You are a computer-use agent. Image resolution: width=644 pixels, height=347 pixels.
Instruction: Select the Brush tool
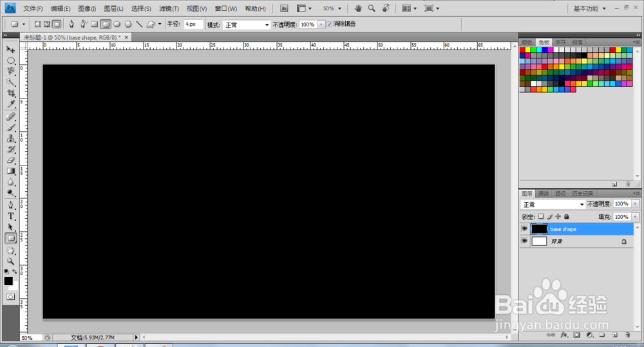[x=11, y=127]
